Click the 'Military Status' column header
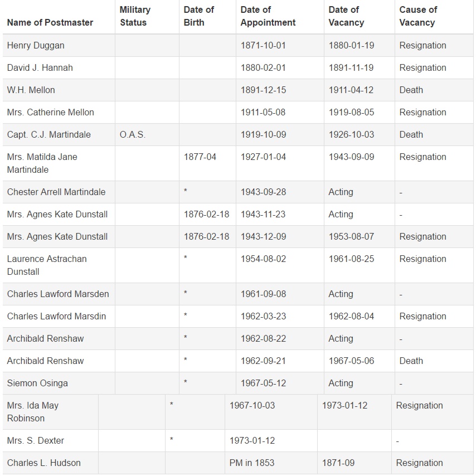 point(135,16)
